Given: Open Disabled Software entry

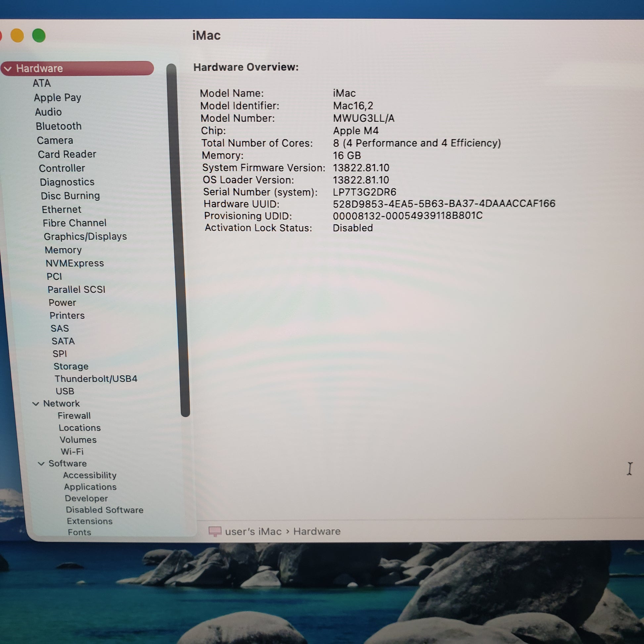Looking at the screenshot, I should point(104,510).
